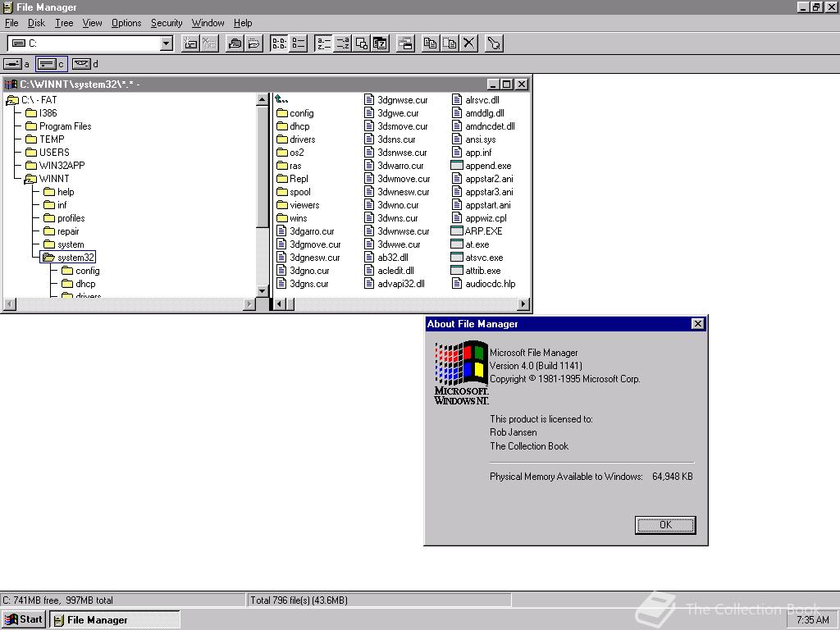Close the About File Manager dialog
The image size is (840, 630).
pos(697,323)
